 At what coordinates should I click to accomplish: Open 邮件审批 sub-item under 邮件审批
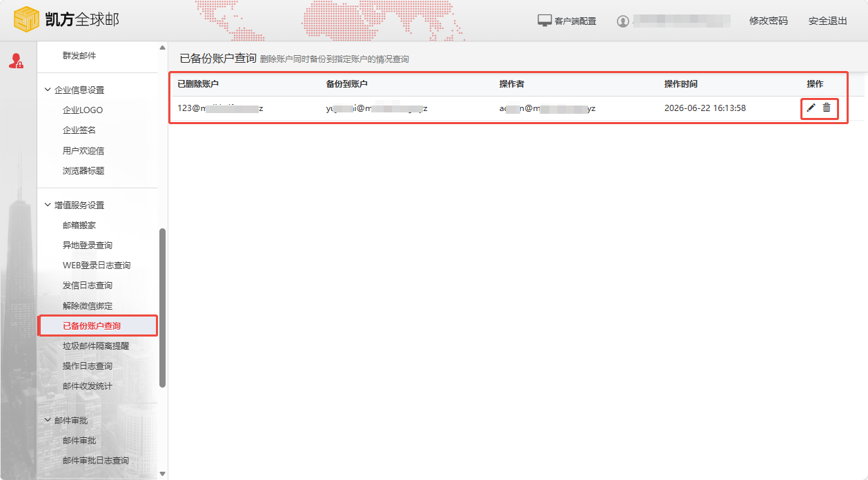[79, 440]
